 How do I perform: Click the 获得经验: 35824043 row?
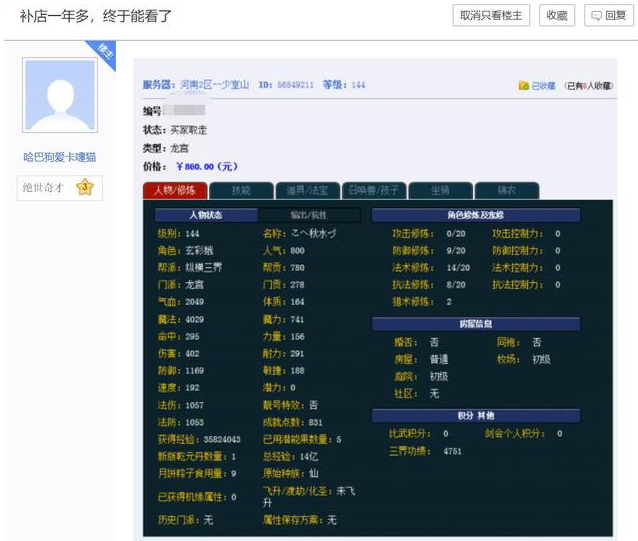(199, 439)
